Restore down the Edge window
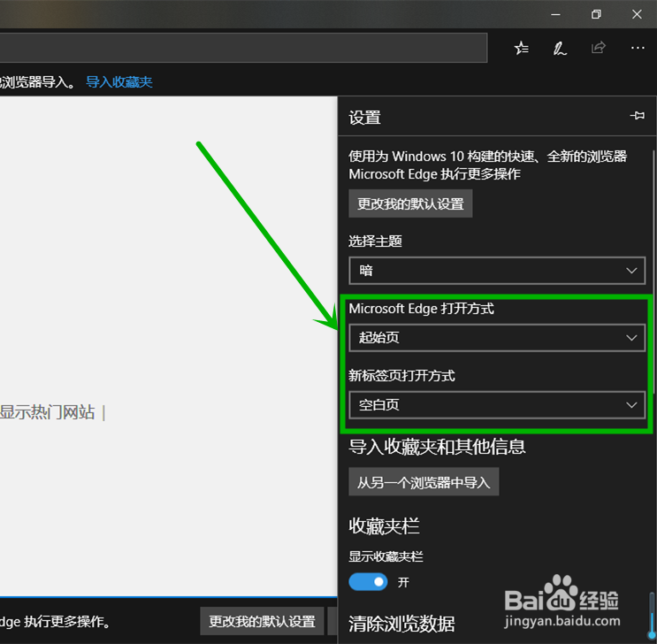This screenshot has height=644, width=657. click(596, 15)
